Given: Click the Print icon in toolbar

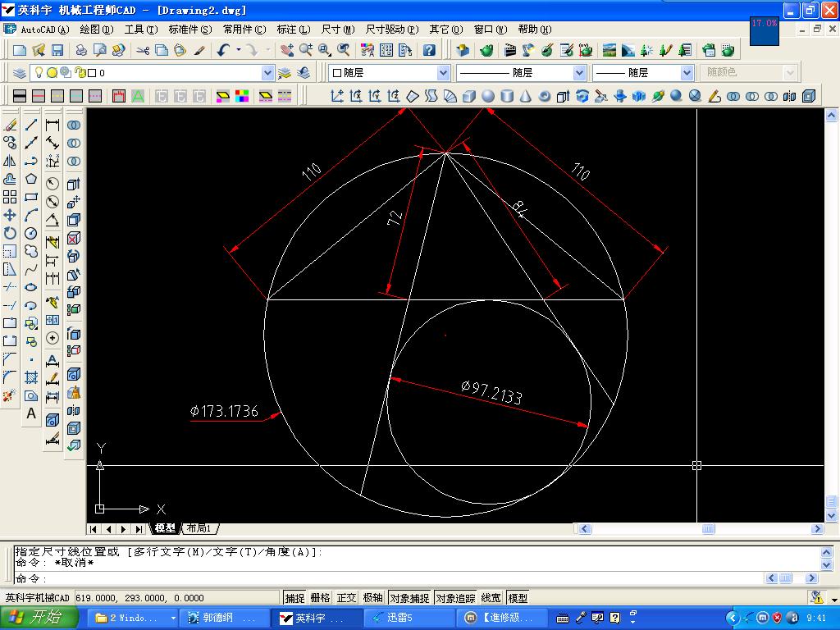Looking at the screenshot, I should (81, 50).
